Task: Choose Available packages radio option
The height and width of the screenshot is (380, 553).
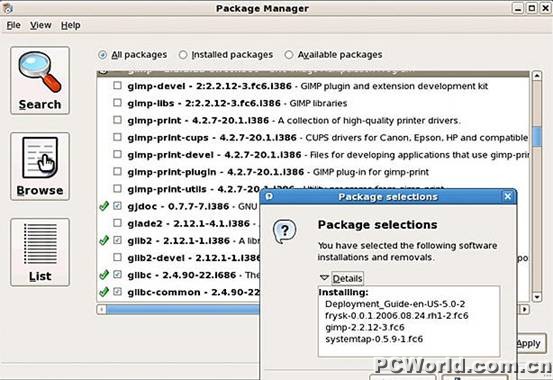Action: pos(289,55)
